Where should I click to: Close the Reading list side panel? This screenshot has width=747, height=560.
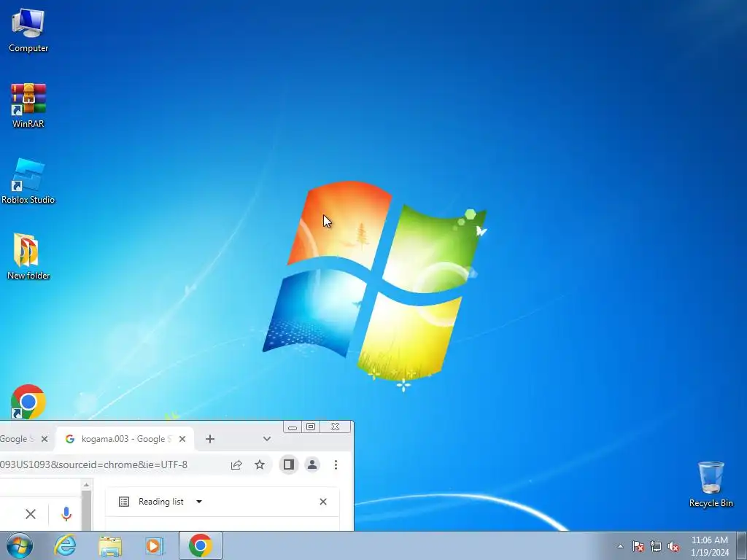(323, 502)
